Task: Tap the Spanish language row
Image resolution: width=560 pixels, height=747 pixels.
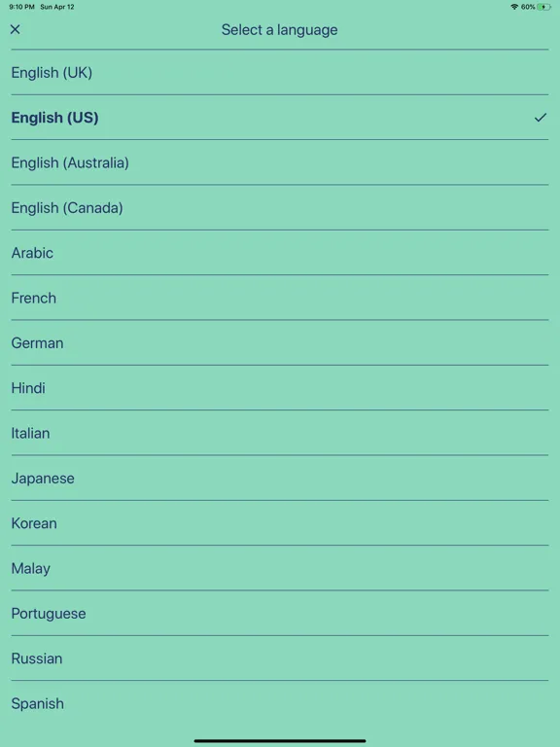Action: [280, 703]
